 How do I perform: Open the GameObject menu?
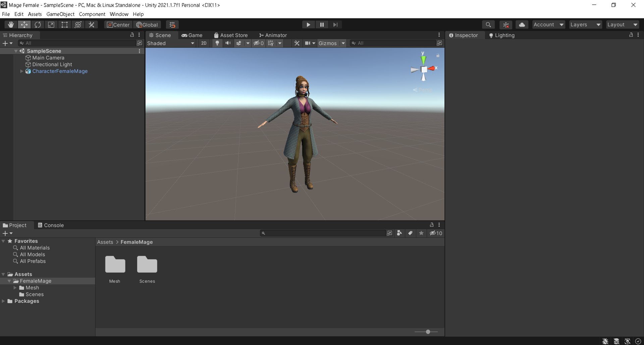pyautogui.click(x=60, y=14)
